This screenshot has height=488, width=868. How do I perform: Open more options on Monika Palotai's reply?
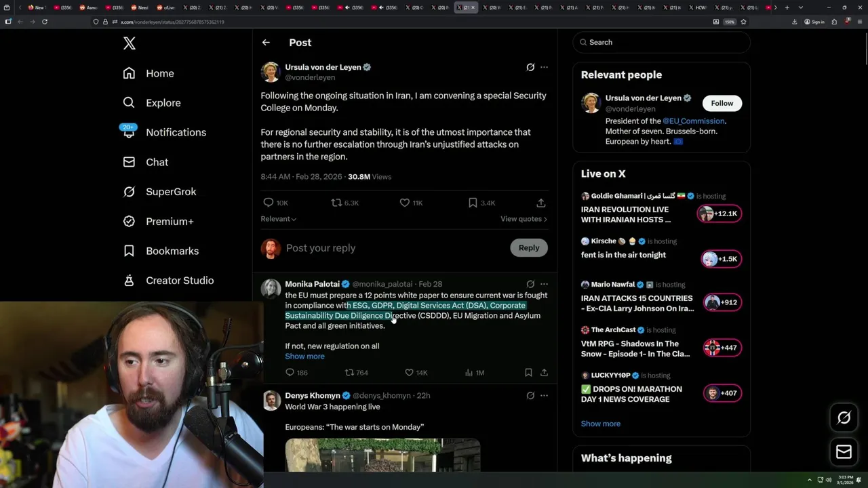pyautogui.click(x=544, y=284)
